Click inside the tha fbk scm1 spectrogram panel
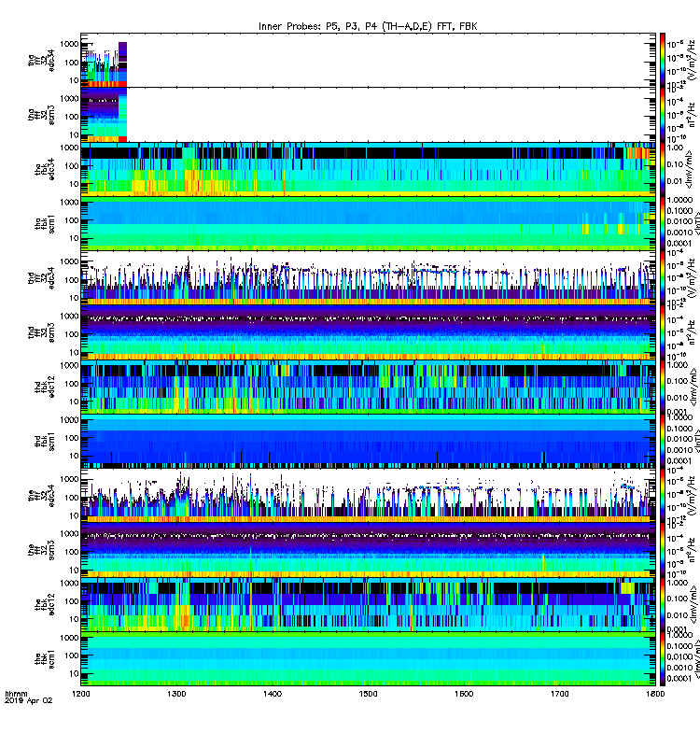This screenshot has height=747, width=700. coord(368,224)
